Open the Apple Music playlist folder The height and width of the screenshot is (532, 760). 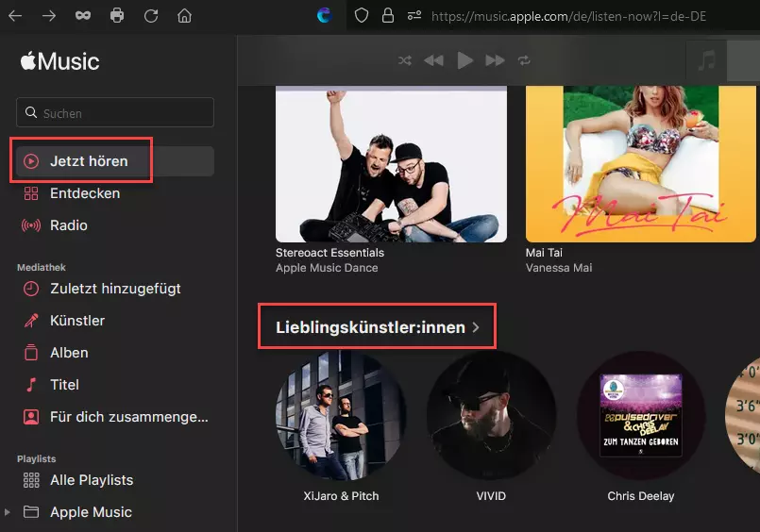pyautogui.click(x=115, y=511)
